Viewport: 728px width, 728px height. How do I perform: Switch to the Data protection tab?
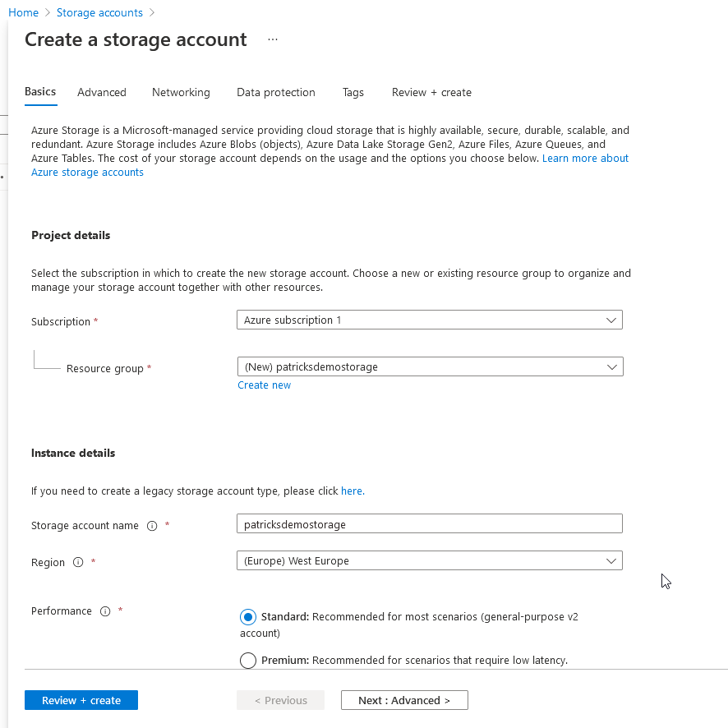pos(276,92)
